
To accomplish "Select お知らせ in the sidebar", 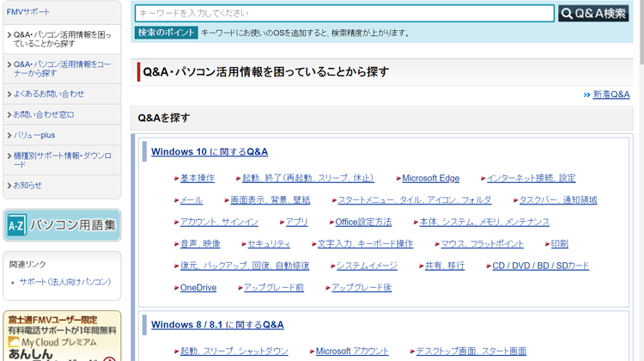I will click(x=27, y=185).
